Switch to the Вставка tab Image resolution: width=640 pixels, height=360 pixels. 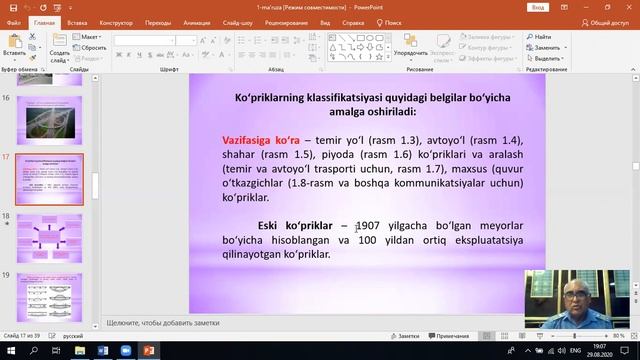[77, 23]
